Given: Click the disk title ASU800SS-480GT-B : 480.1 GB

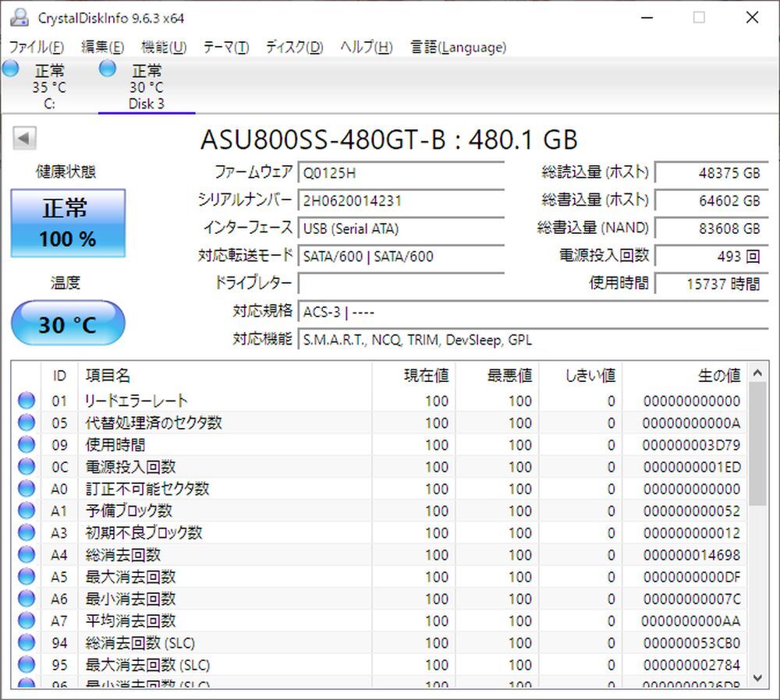Looking at the screenshot, I should tap(389, 140).
